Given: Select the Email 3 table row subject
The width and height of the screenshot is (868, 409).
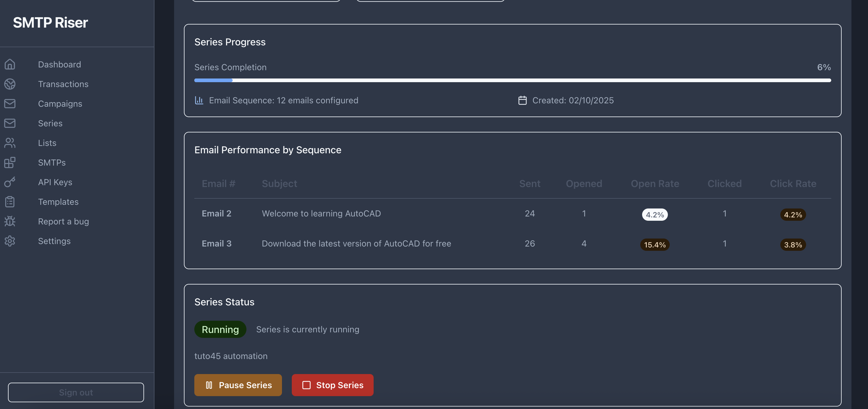Looking at the screenshot, I should (x=356, y=243).
